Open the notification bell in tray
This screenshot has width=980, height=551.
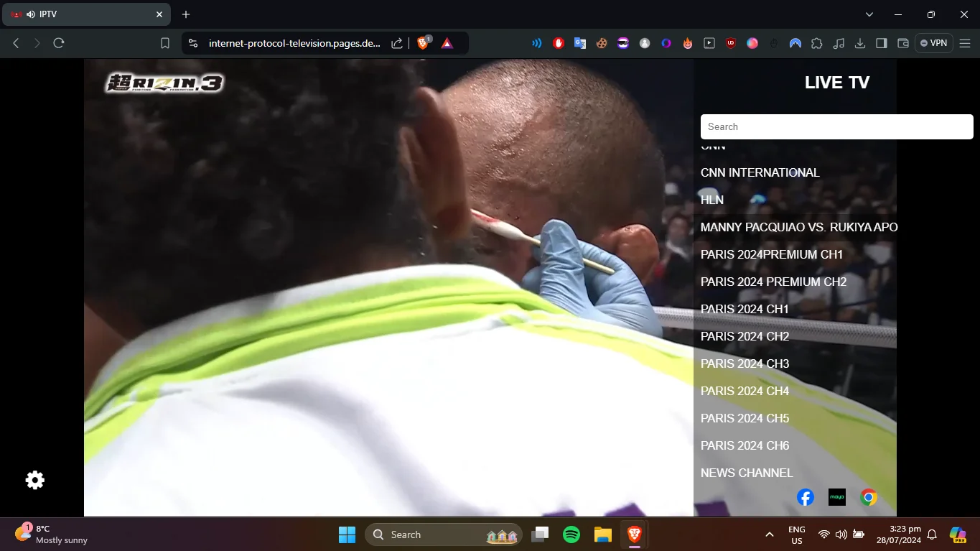(x=932, y=534)
